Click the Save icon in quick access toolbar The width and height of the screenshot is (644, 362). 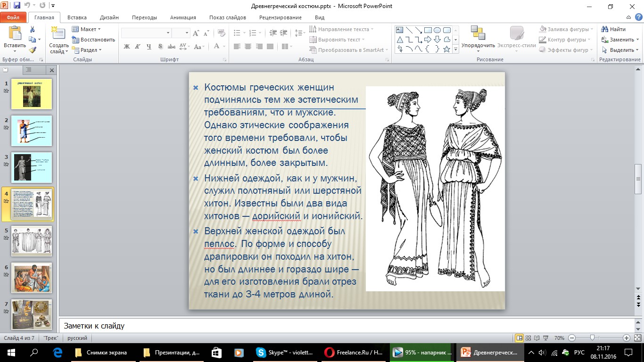[x=17, y=6]
